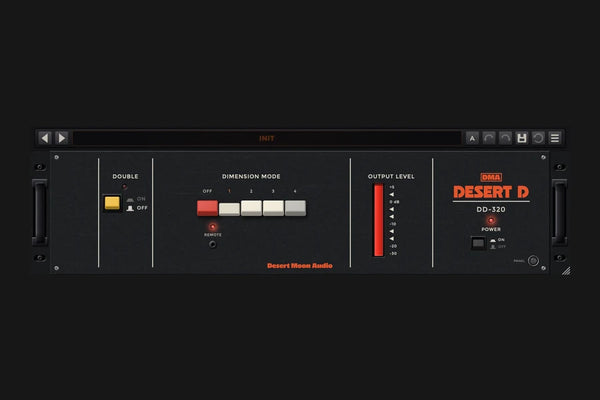Go to the previous preset with left arrow
The width and height of the screenshot is (600, 400).
tap(45, 138)
